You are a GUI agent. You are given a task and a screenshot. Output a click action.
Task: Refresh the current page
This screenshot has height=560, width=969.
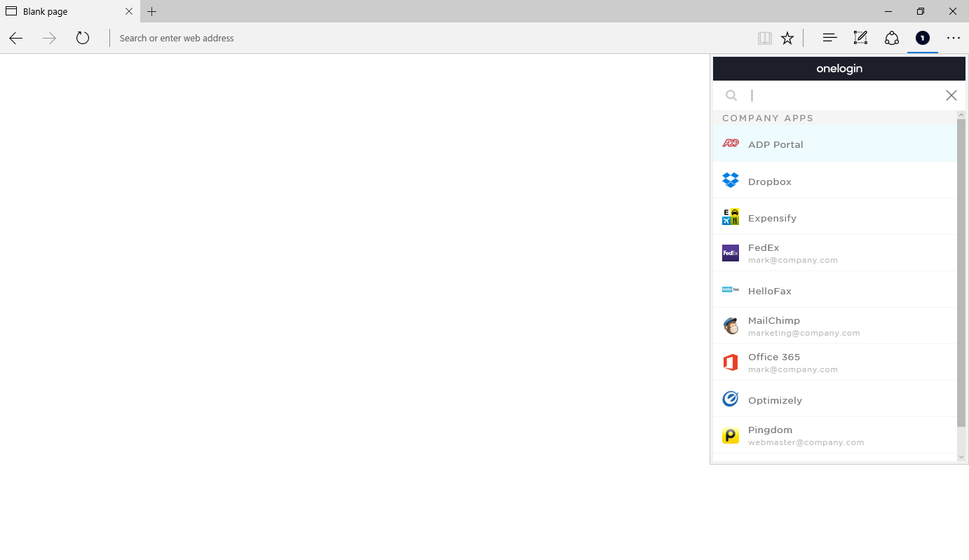(x=83, y=38)
